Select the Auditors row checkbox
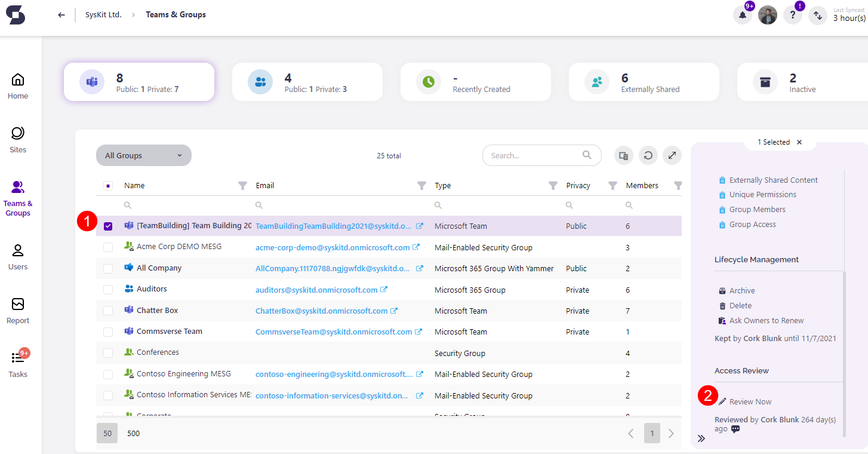The width and height of the screenshot is (868, 454). pyautogui.click(x=108, y=289)
